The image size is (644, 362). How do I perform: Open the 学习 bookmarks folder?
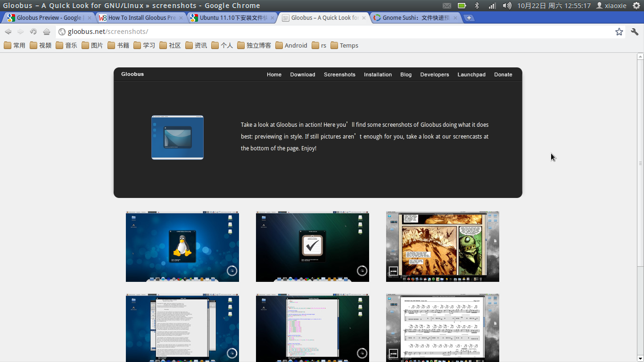(144, 45)
